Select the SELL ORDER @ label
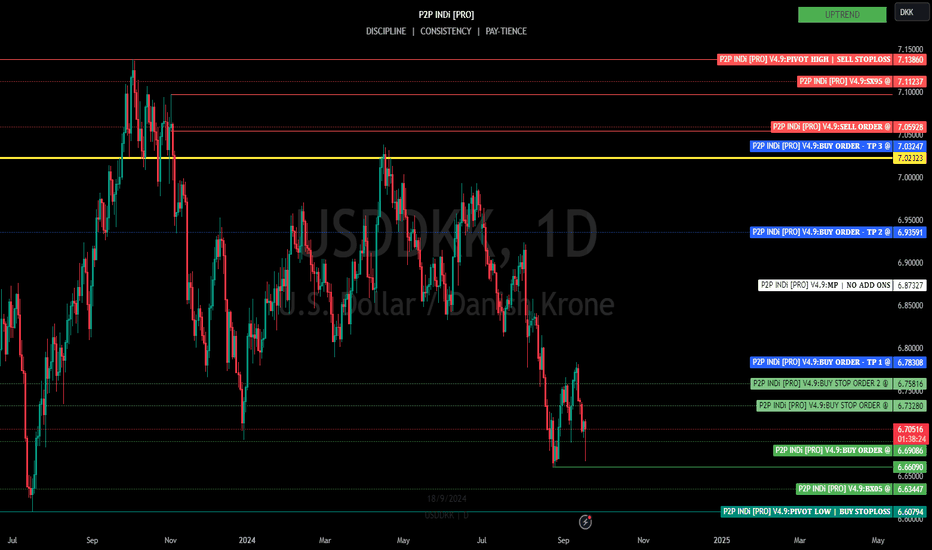932x550 pixels. (832, 127)
